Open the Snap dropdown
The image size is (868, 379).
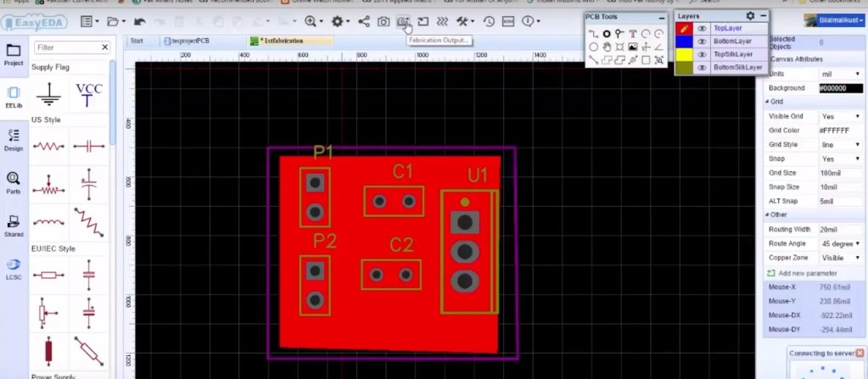tap(841, 159)
